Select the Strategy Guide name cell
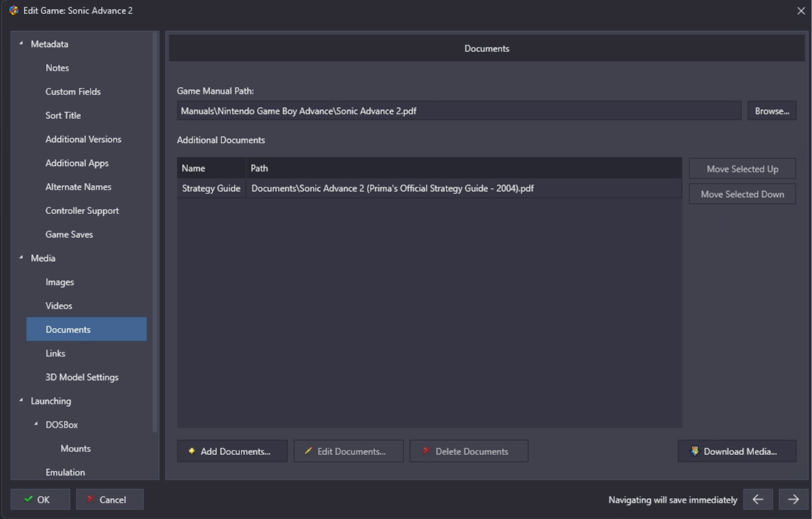The height and width of the screenshot is (519, 812). (211, 188)
